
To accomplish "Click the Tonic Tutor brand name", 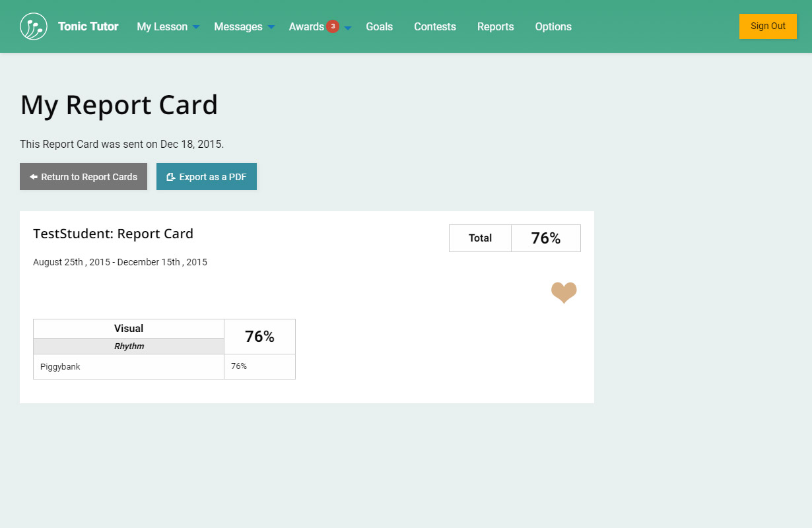I will [88, 26].
